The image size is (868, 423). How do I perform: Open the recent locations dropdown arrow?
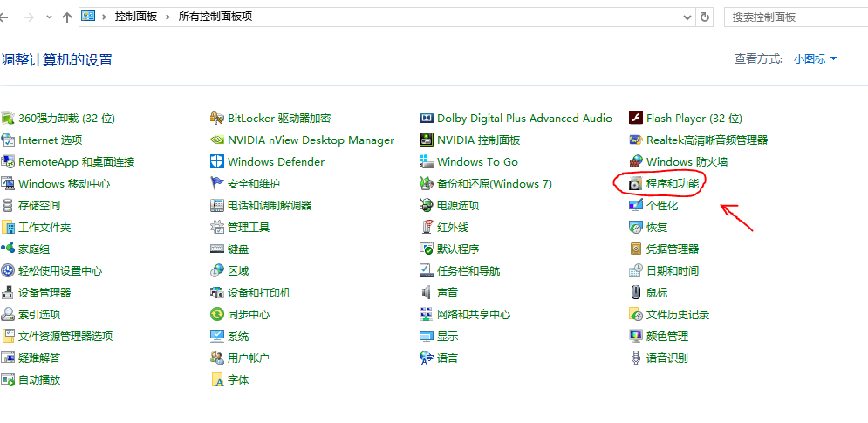point(49,17)
